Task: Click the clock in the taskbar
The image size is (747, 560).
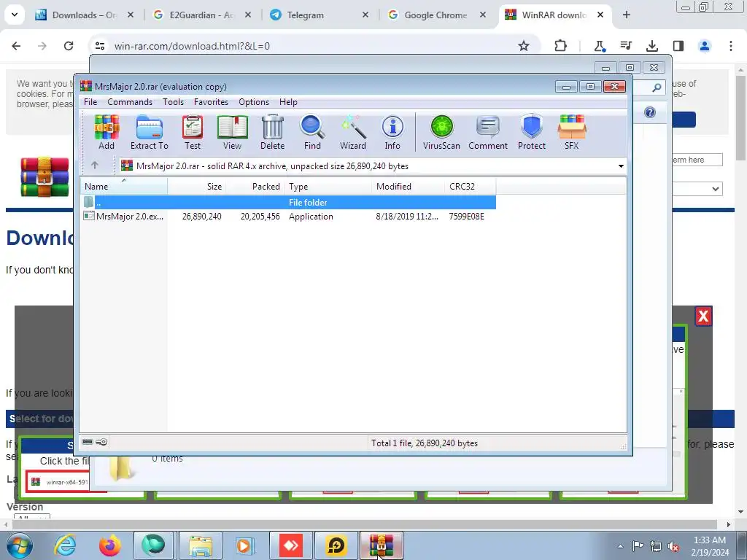Action: tap(710, 546)
